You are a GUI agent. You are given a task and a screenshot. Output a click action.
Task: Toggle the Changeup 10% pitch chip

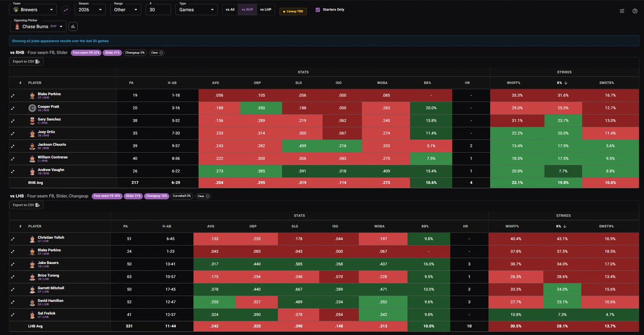157,196
